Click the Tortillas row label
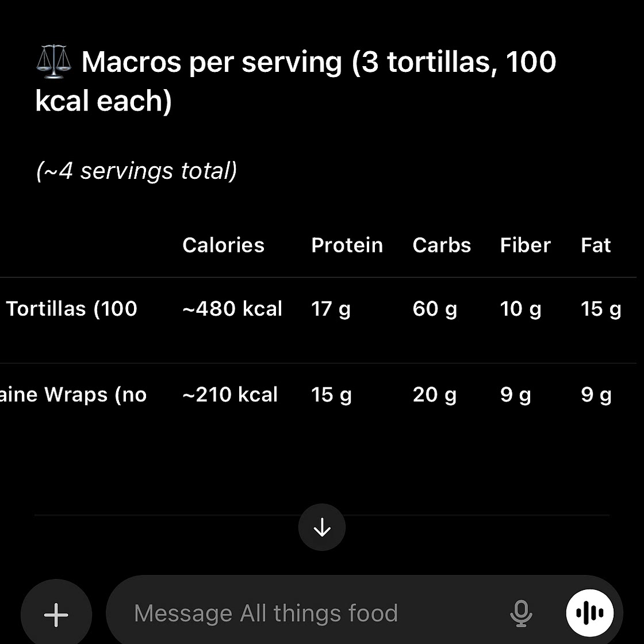 [71, 309]
